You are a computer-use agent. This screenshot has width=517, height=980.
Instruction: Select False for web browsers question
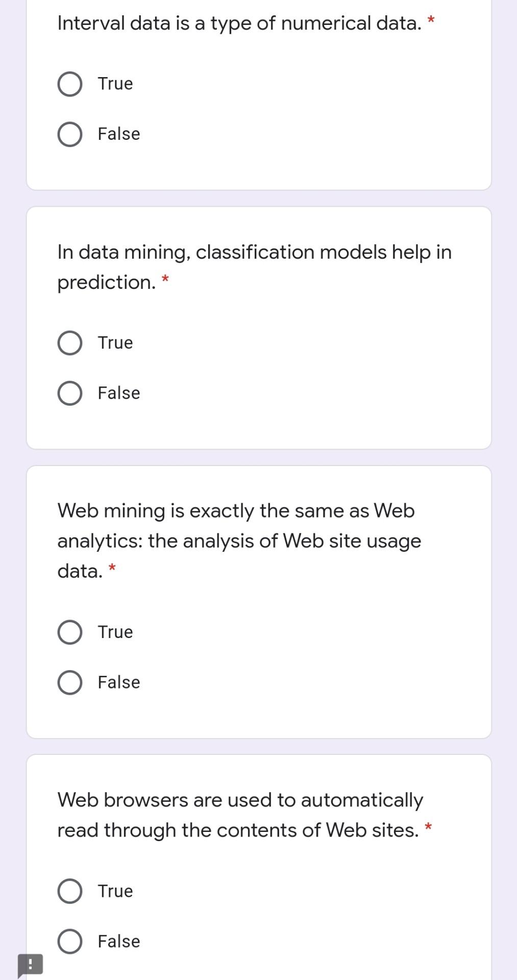point(70,941)
